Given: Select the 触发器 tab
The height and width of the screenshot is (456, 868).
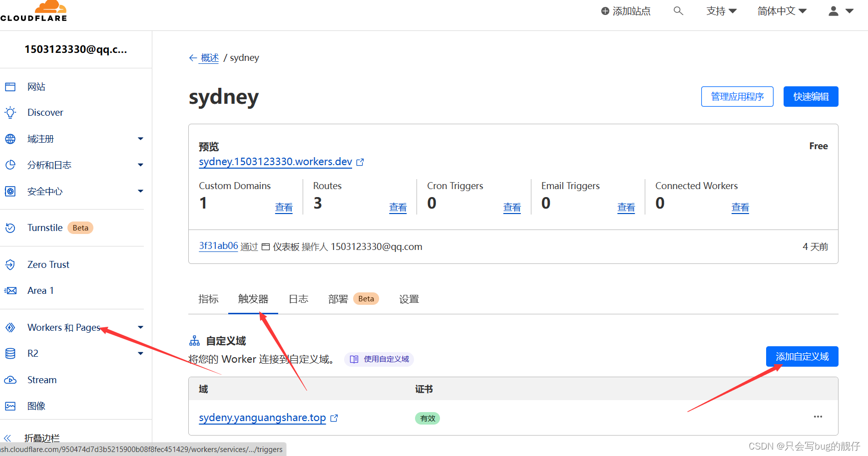Looking at the screenshot, I should point(253,299).
